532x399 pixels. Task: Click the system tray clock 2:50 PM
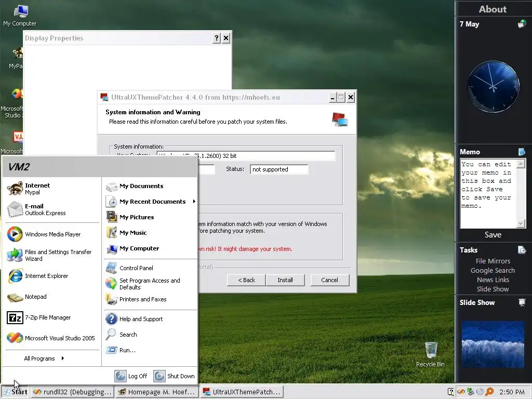(x=512, y=392)
